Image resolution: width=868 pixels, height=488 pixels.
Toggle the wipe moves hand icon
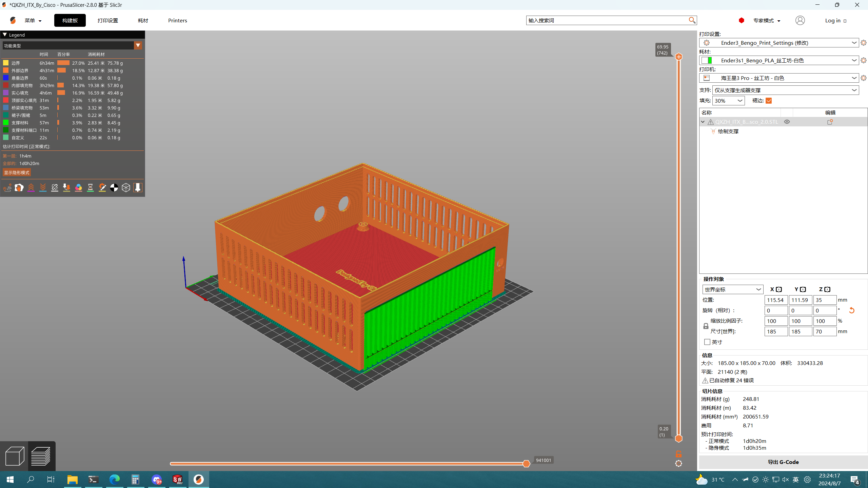[x=19, y=187]
